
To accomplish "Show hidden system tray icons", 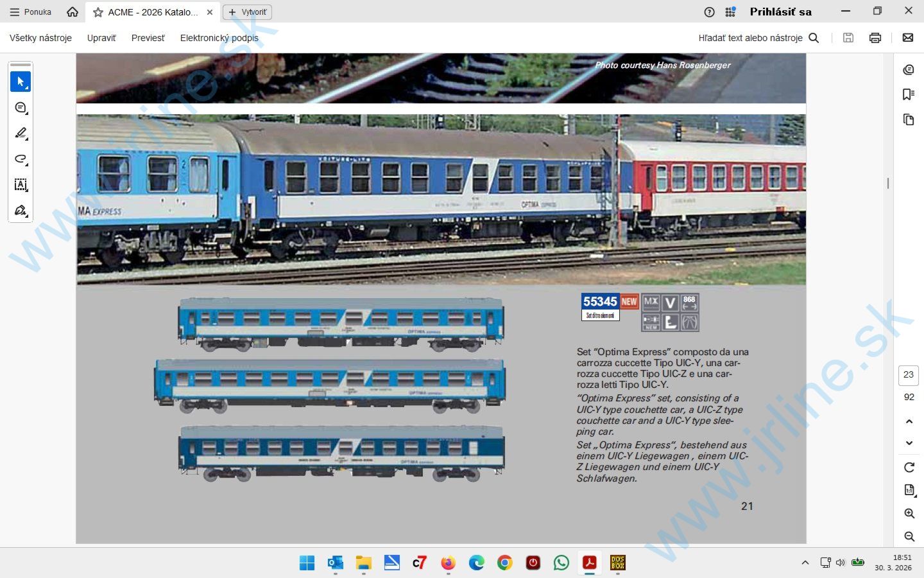I will point(805,563).
